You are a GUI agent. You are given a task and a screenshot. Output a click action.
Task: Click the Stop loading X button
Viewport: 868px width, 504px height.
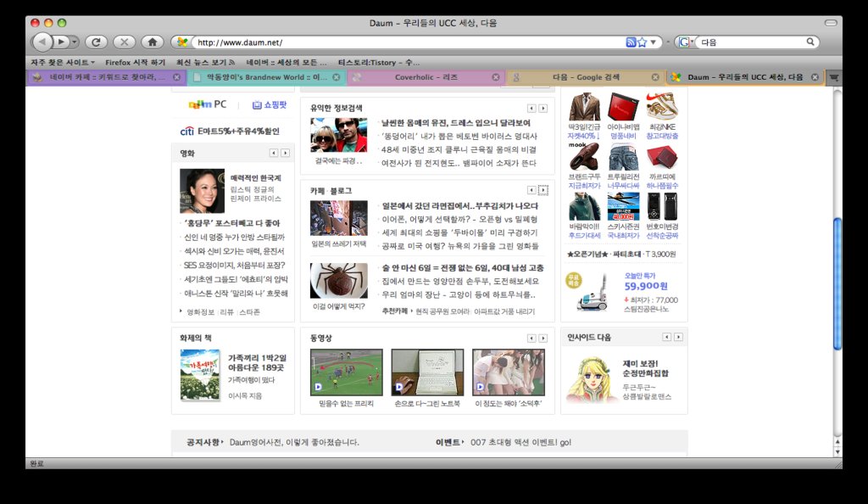pos(125,42)
